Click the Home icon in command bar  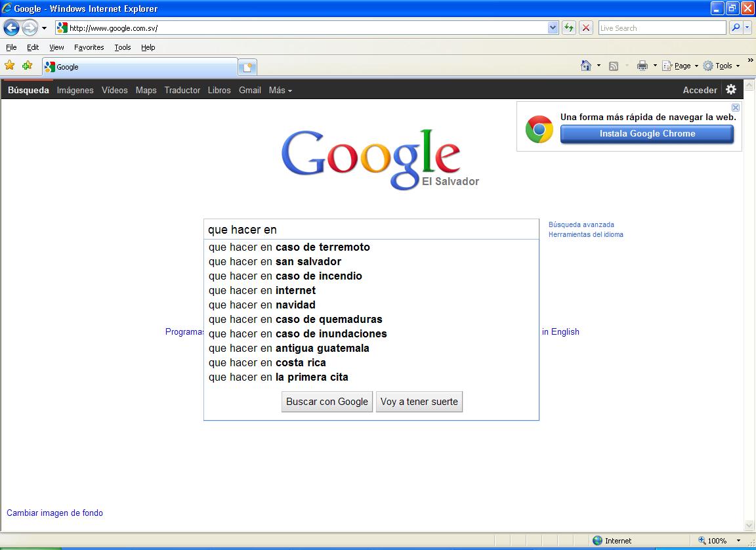click(586, 66)
